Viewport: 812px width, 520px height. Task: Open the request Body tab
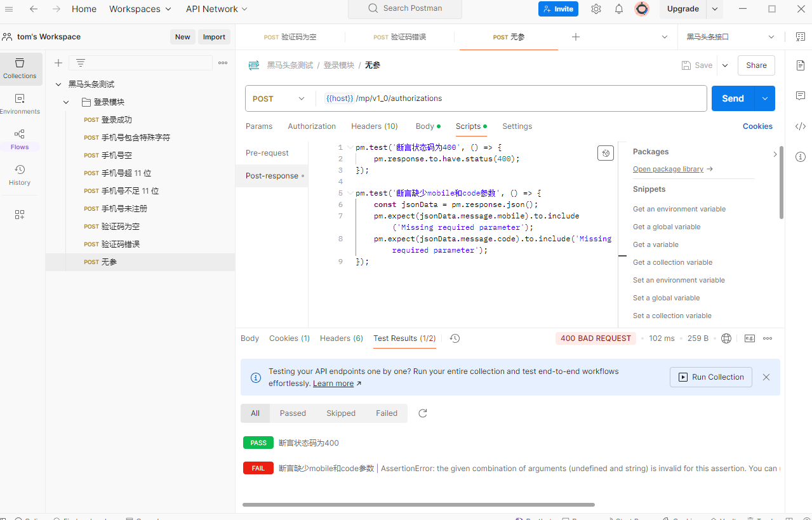[427, 126]
